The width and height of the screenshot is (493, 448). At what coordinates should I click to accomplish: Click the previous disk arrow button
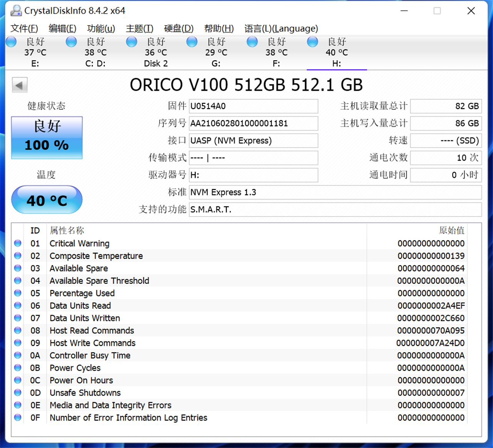(x=20, y=85)
